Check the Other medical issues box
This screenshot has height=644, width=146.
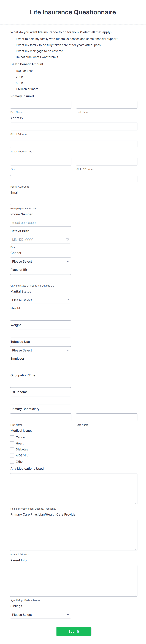12,461
